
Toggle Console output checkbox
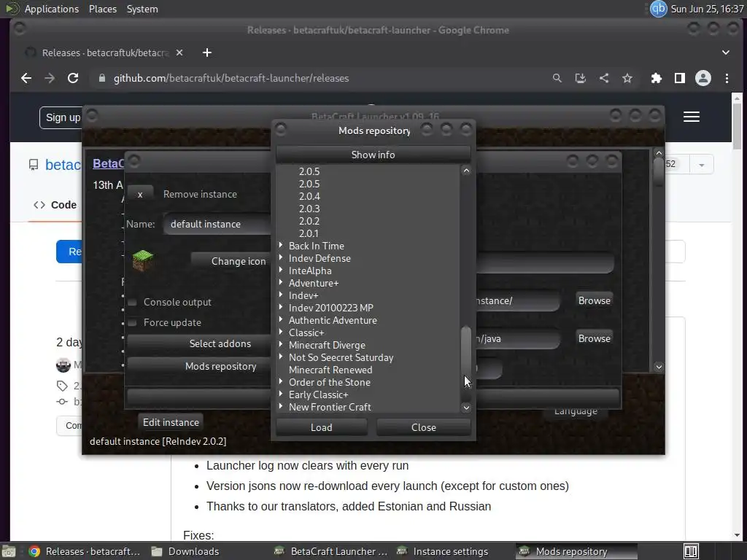coord(133,303)
